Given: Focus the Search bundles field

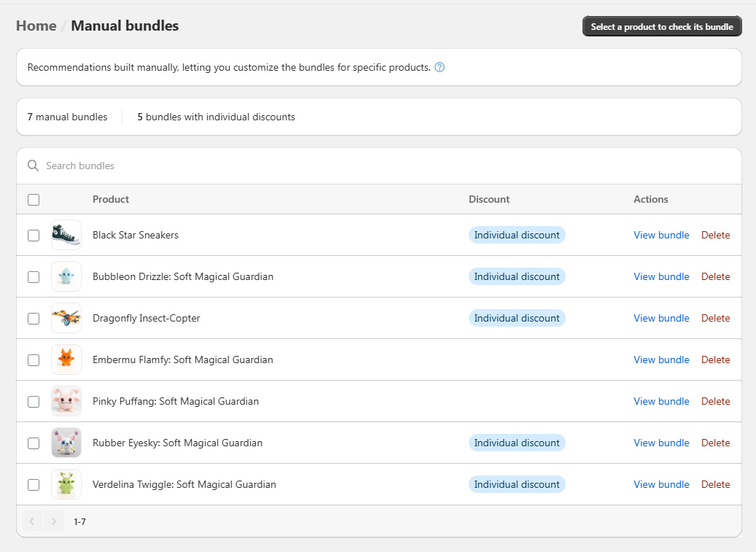Looking at the screenshot, I should tap(379, 166).
